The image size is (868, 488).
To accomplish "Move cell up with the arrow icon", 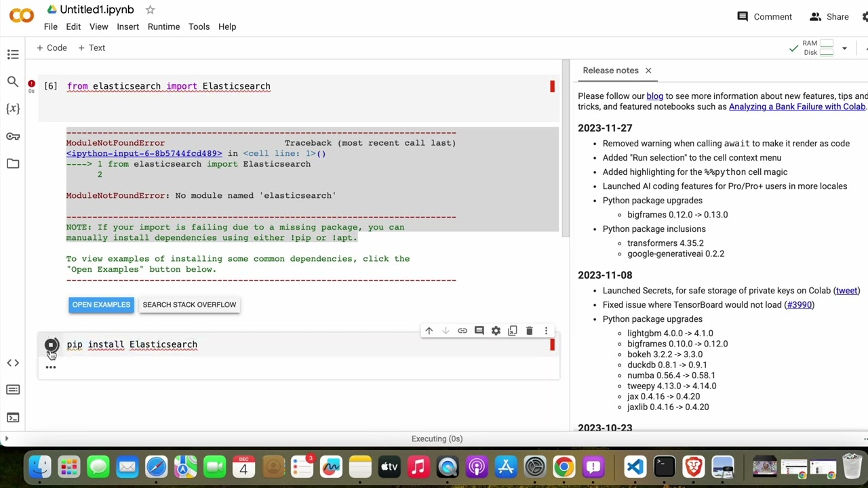I will (x=429, y=331).
